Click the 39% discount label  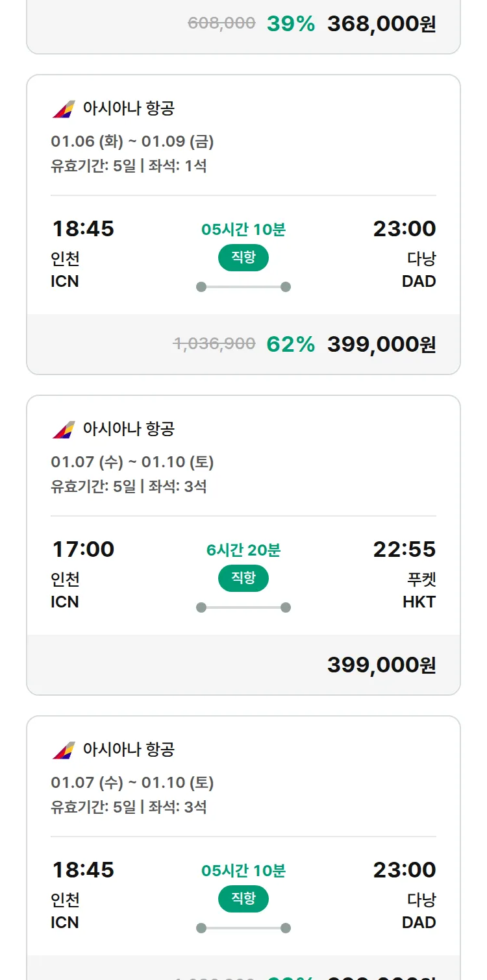pyautogui.click(x=290, y=24)
